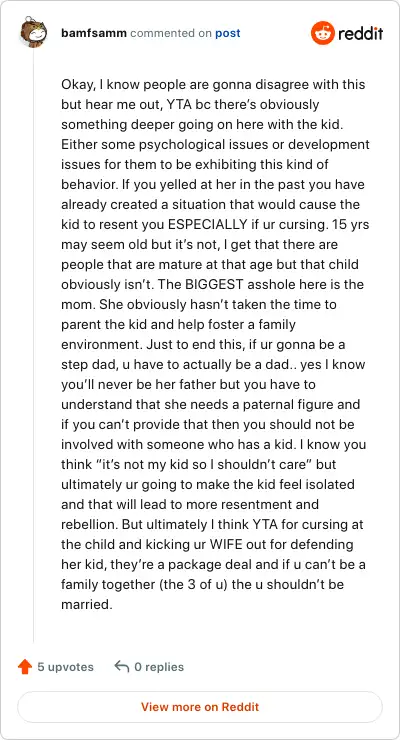Image resolution: width=400 pixels, height=740 pixels.
Task: Open "View more on Reddit" button
Action: [200, 707]
